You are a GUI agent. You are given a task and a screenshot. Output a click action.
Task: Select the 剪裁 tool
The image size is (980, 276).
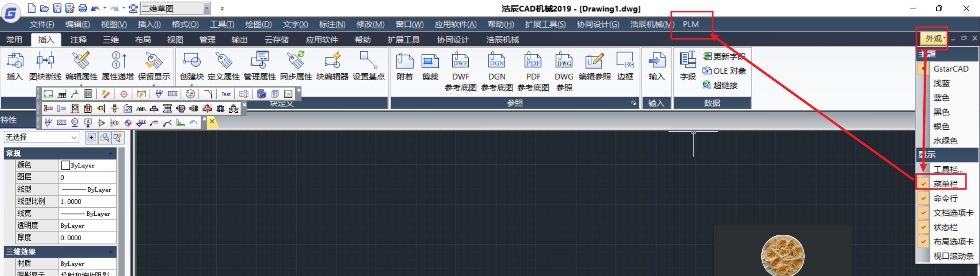click(430, 66)
